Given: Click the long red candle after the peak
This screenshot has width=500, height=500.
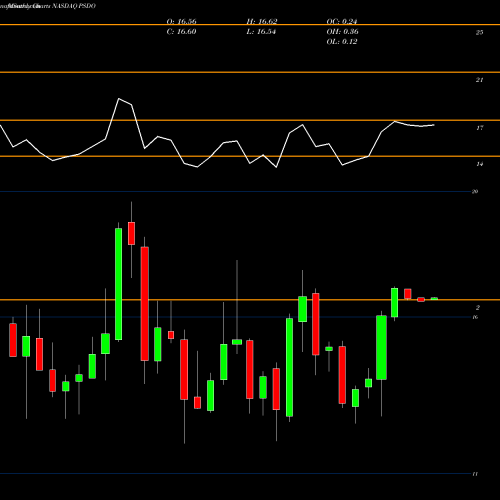Looking at the screenshot, I should [x=144, y=304].
